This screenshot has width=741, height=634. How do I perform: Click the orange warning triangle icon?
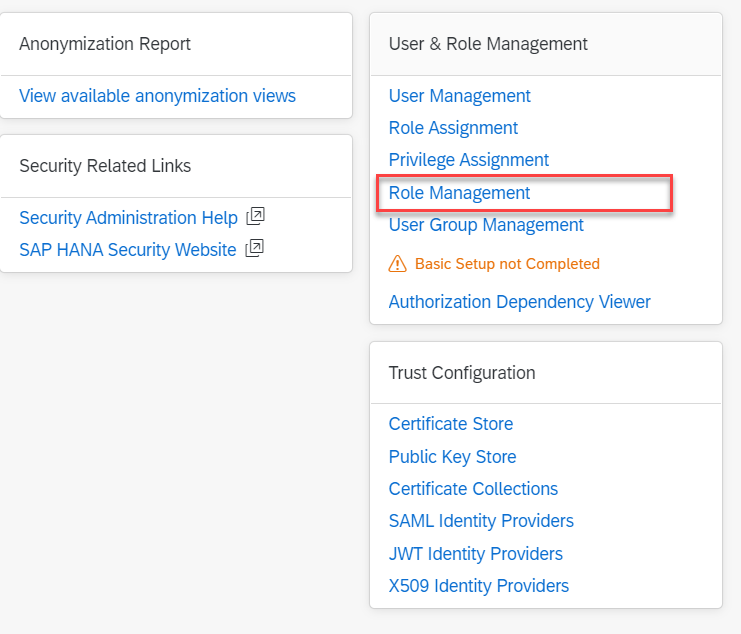tap(397, 264)
